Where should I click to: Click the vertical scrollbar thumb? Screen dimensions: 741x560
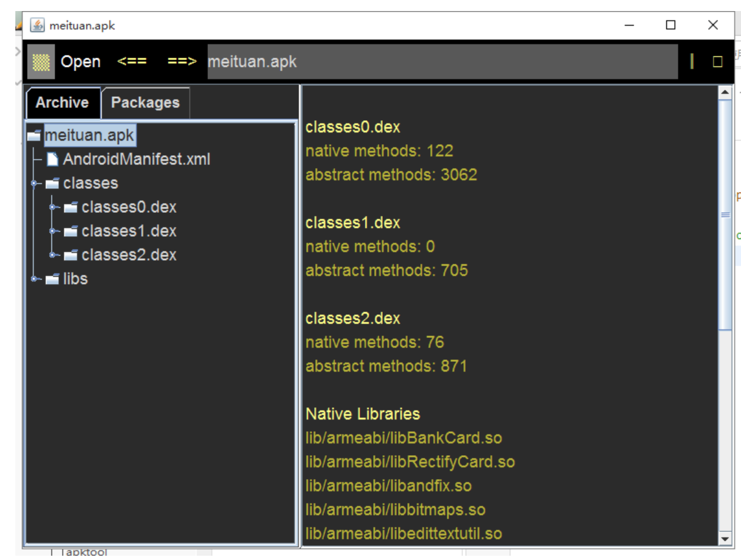pyautogui.click(x=725, y=215)
